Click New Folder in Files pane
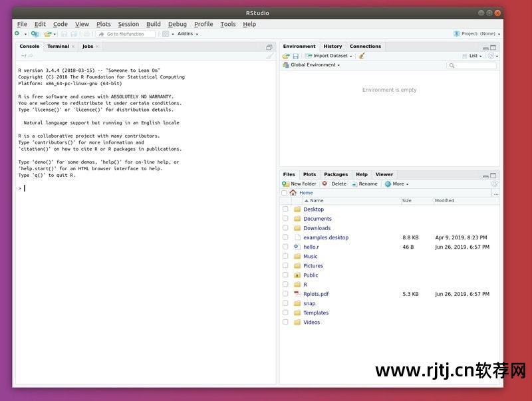 pos(299,184)
